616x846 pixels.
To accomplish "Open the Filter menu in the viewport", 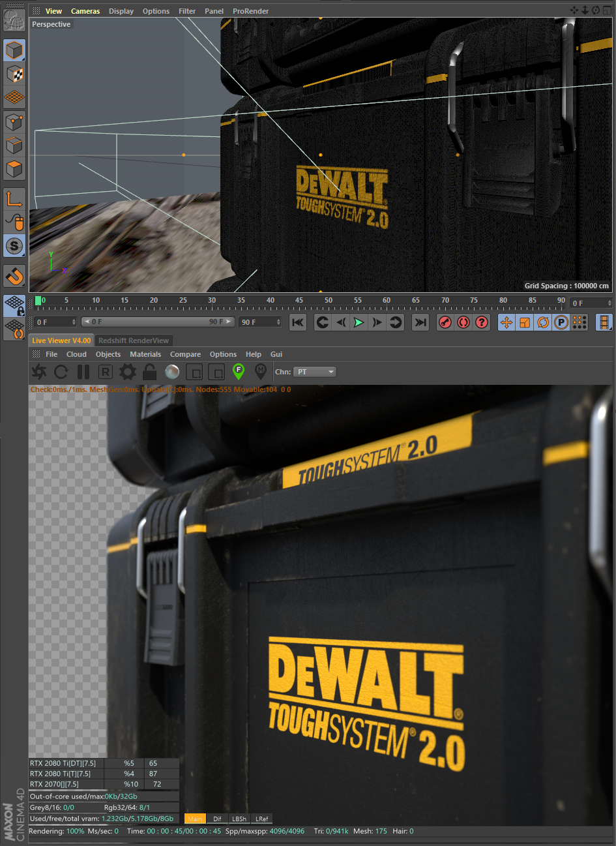I will tap(187, 11).
